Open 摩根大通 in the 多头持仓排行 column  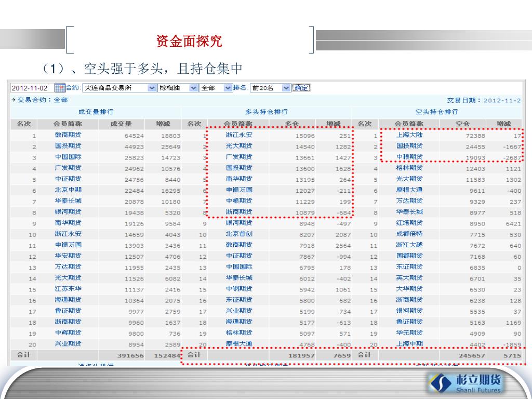click(239, 344)
